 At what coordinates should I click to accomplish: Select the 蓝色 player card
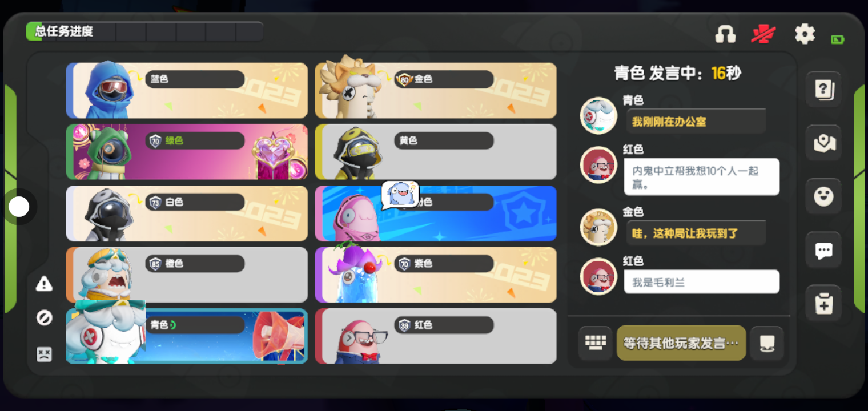(187, 90)
